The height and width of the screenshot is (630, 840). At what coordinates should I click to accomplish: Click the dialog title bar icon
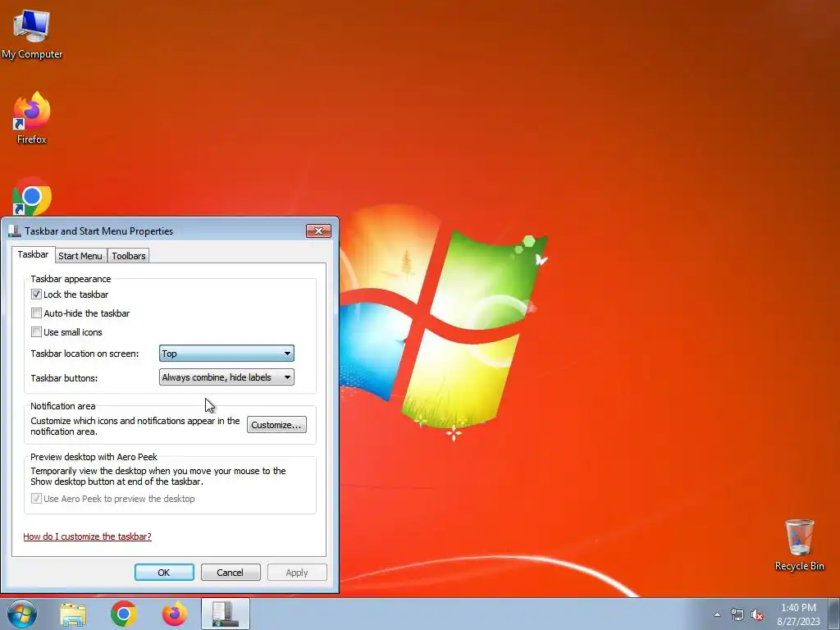(x=15, y=231)
